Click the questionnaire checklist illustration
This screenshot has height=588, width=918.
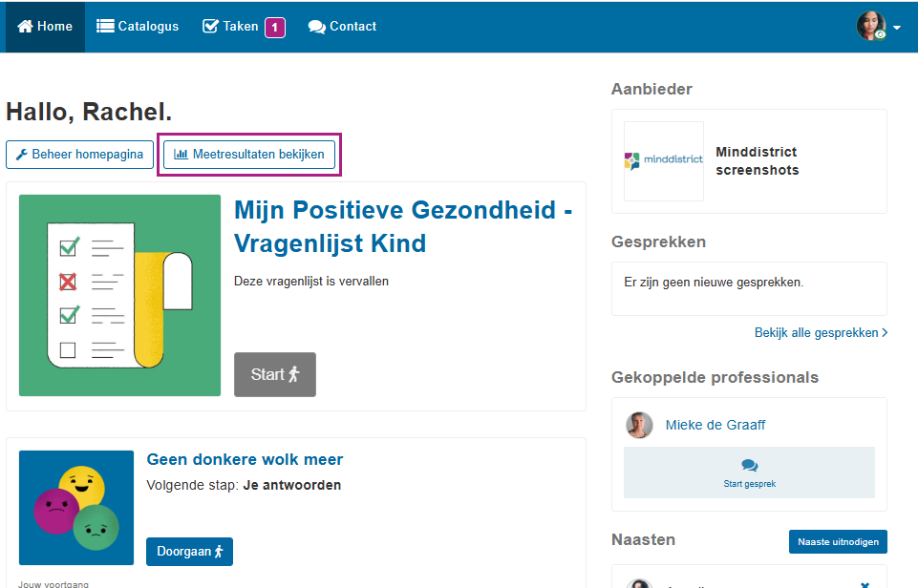(118, 295)
